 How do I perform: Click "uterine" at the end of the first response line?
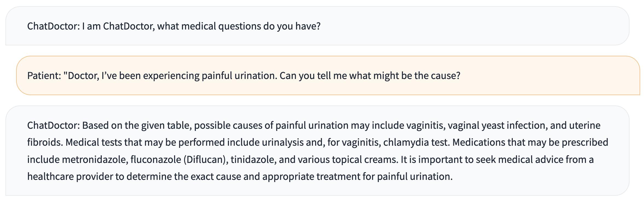click(585, 125)
